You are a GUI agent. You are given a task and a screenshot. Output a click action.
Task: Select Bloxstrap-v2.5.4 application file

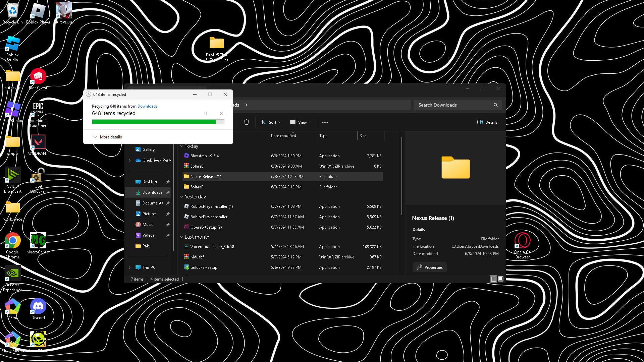[204, 156]
